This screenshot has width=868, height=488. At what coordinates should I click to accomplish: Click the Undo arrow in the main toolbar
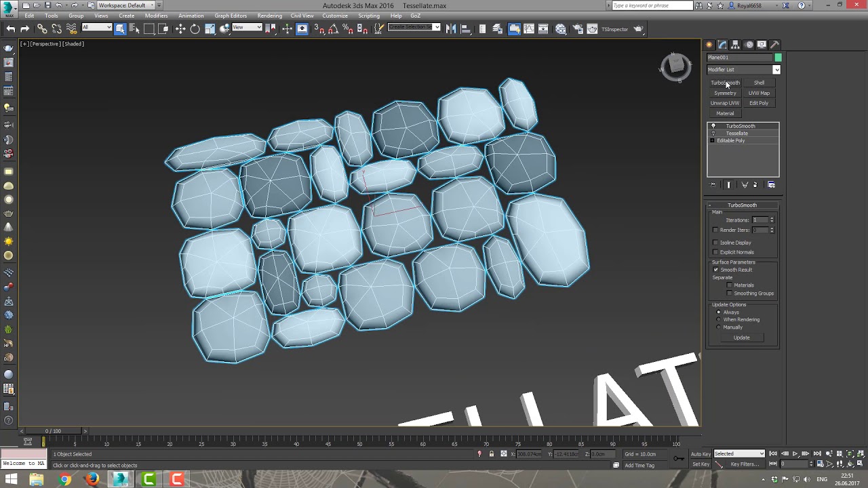point(11,28)
